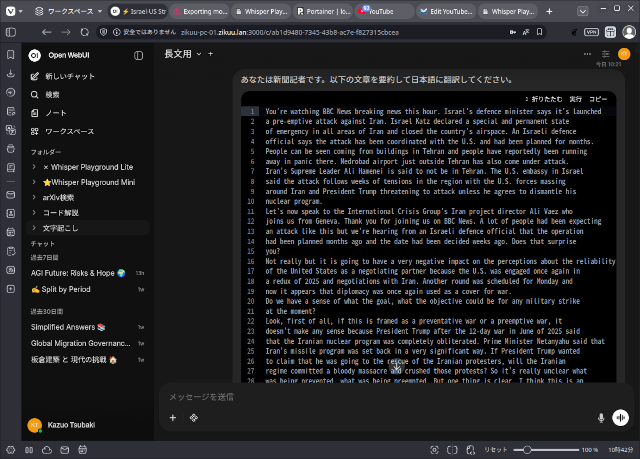Click the plus icon in message box
Screen dimensions: 640x459
click(x=172, y=417)
